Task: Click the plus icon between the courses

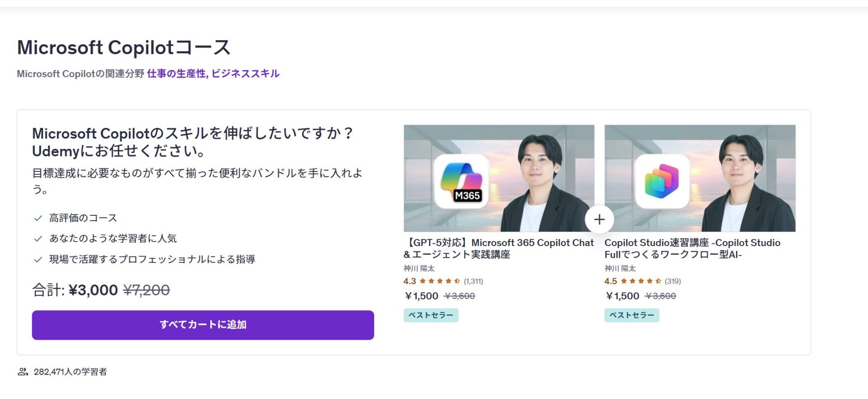Action: pos(599,219)
